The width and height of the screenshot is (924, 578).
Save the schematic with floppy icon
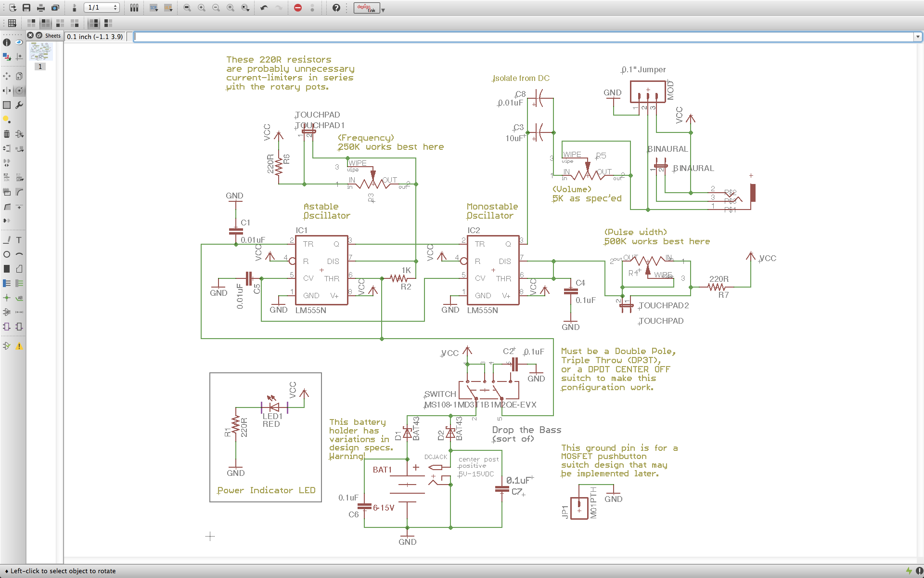pos(26,8)
